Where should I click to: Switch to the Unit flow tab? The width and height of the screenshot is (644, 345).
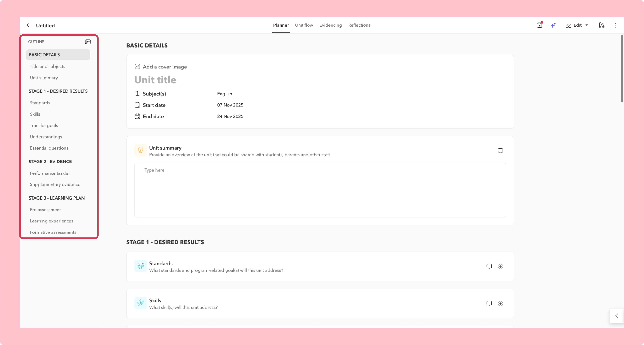click(304, 25)
